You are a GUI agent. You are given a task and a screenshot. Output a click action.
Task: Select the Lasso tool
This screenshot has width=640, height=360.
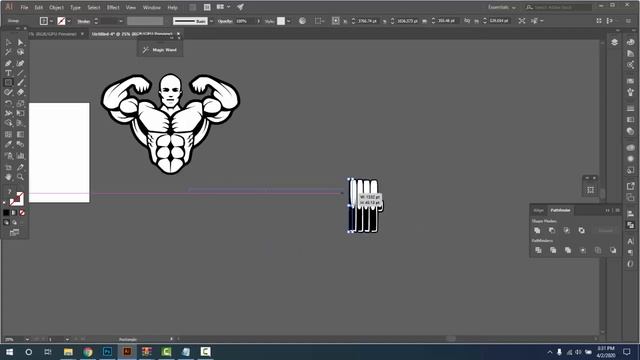(20, 52)
